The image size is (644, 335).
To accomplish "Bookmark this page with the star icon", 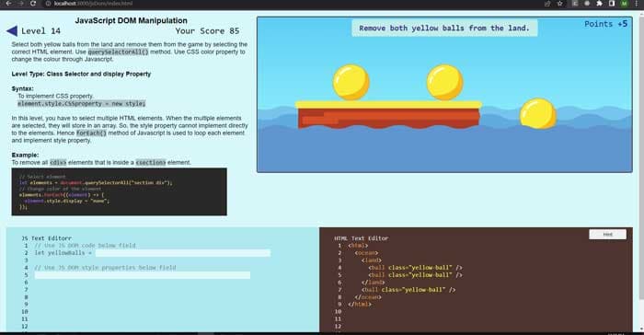I will tap(559, 4).
